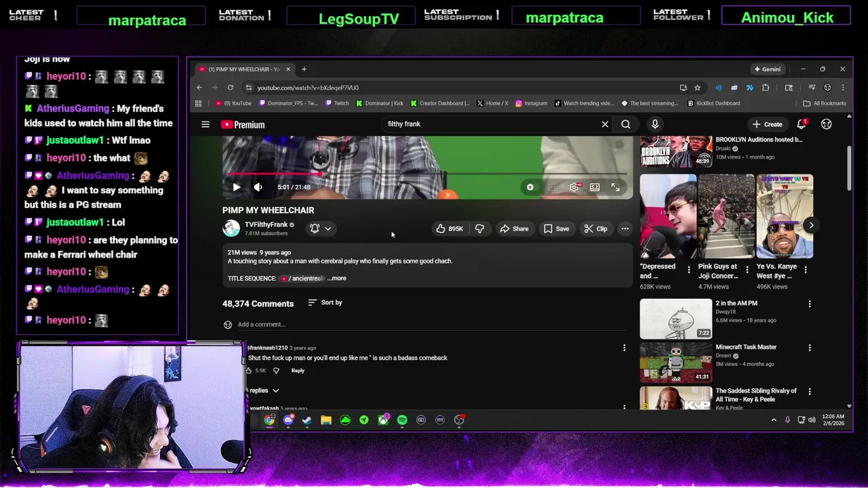This screenshot has width=868, height=488.
Task: Open the YouTube hamburger guide menu
Action: pos(205,125)
